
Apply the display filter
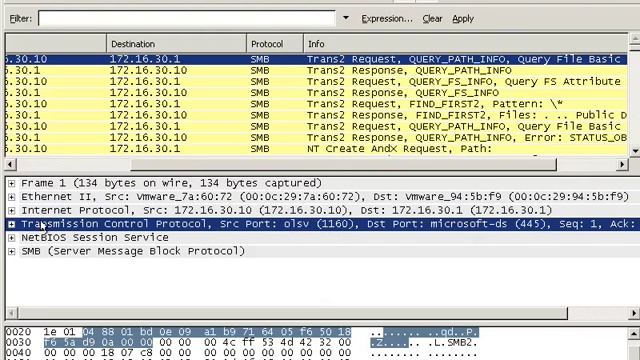click(x=463, y=19)
